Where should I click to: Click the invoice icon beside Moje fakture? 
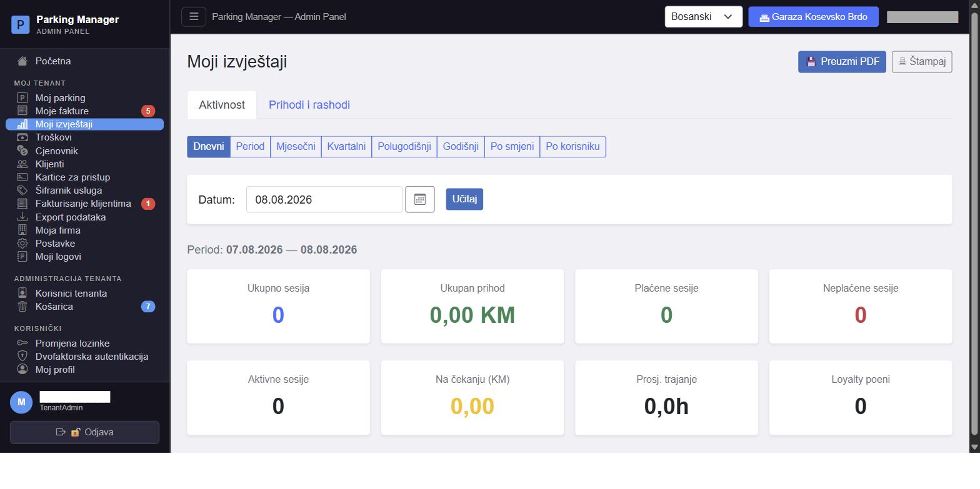tap(22, 111)
